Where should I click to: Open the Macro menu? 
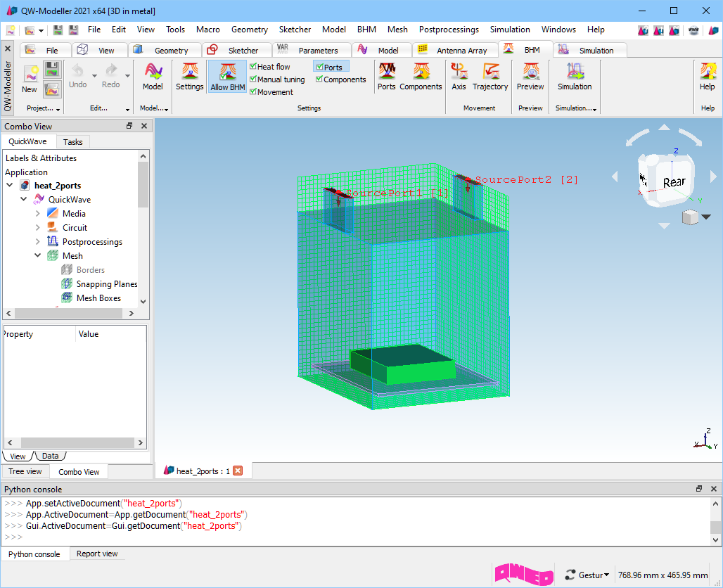click(x=208, y=30)
